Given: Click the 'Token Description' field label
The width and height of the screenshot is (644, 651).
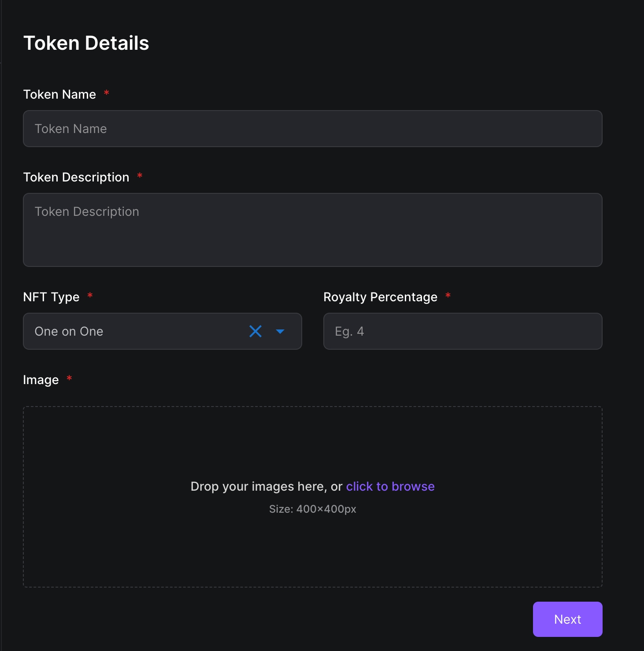Looking at the screenshot, I should pos(76,177).
